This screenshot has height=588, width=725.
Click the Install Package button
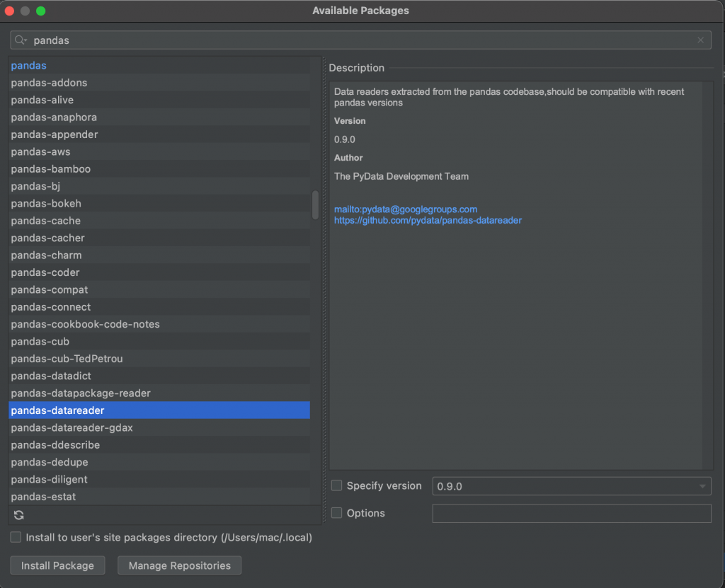pos(57,565)
